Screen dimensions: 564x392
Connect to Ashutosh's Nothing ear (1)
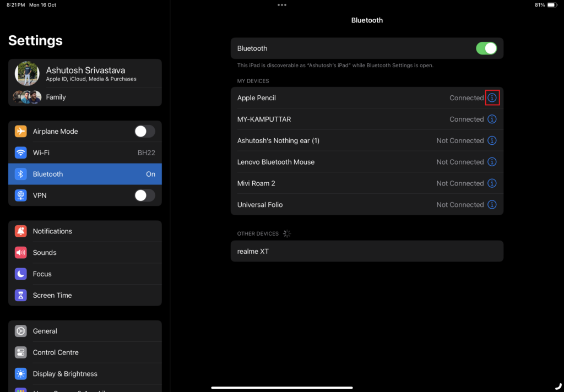(x=367, y=140)
